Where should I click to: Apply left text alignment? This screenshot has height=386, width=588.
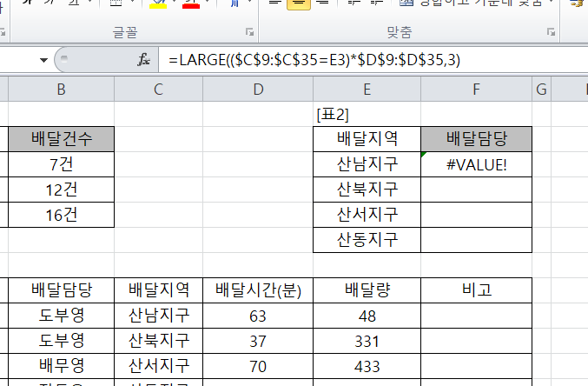tap(273, 3)
